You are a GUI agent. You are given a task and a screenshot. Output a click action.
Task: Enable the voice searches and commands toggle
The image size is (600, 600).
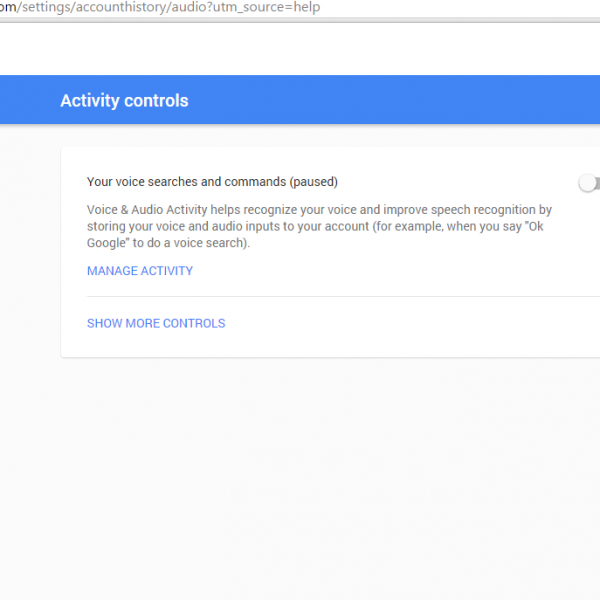[589, 183]
